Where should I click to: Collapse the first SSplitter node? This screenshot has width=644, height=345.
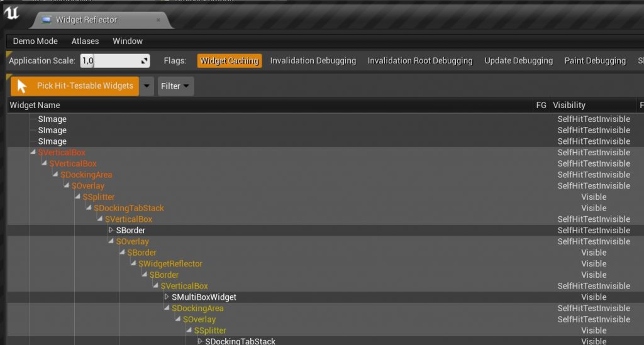(x=77, y=197)
